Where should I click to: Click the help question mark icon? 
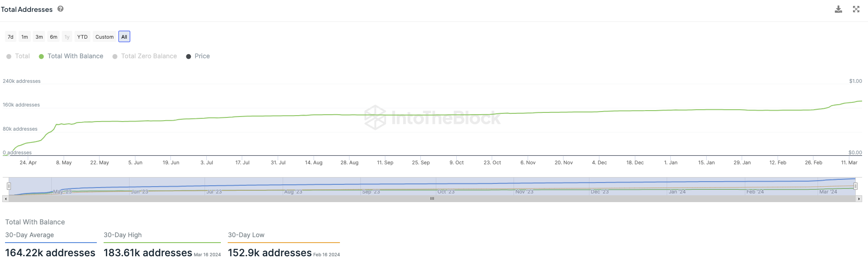click(60, 9)
